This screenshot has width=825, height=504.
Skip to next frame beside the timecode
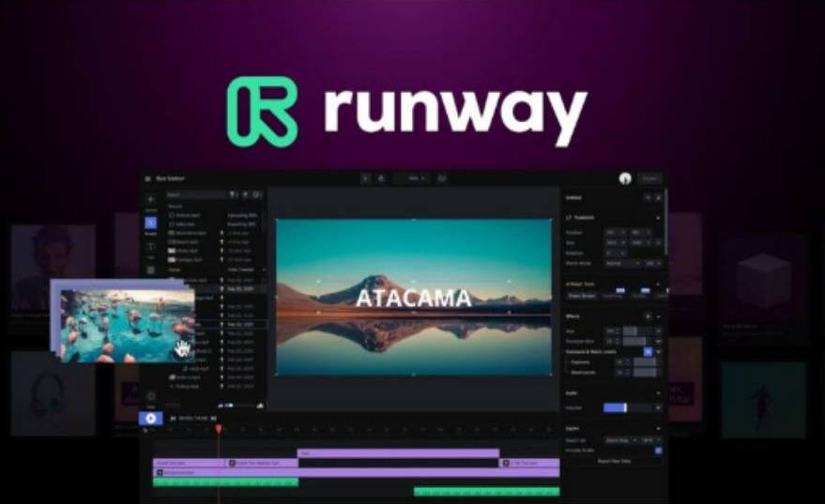click(214, 419)
